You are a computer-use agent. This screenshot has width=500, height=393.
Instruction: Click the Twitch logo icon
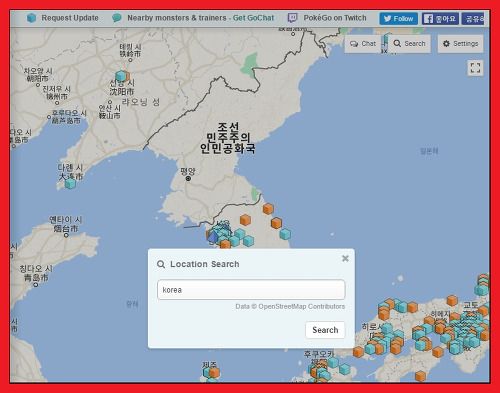coord(292,18)
